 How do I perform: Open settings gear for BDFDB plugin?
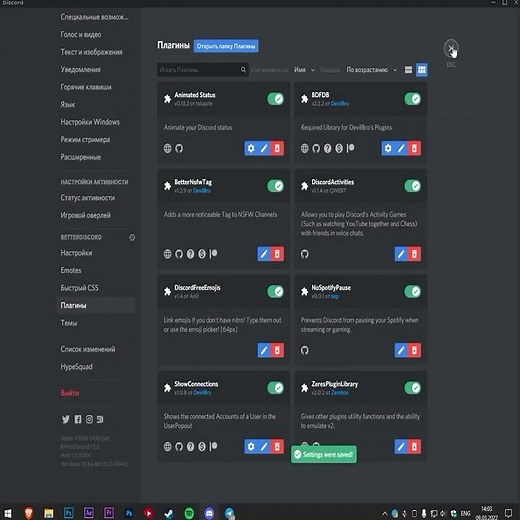coord(388,148)
